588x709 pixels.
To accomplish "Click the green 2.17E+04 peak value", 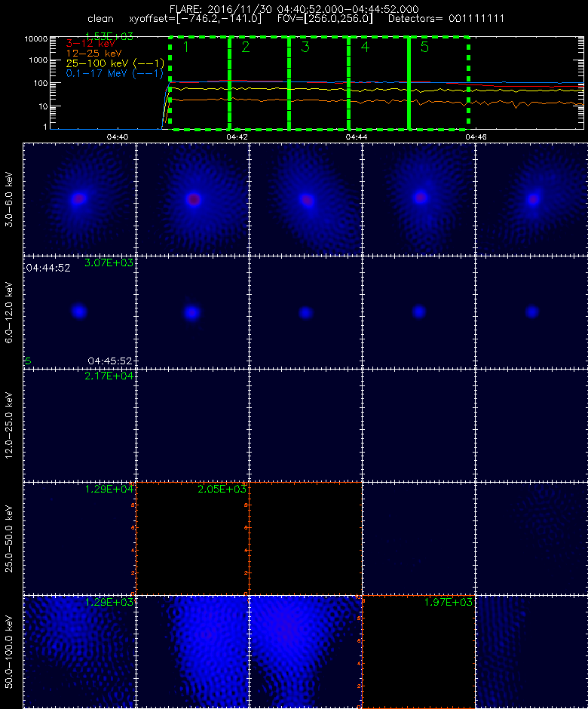I will point(109,376).
